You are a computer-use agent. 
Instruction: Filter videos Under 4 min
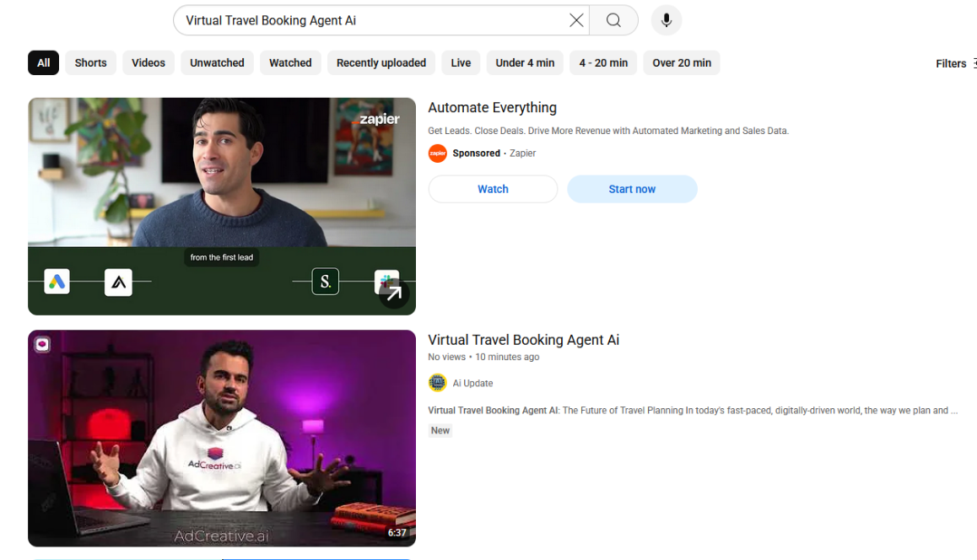(x=525, y=63)
